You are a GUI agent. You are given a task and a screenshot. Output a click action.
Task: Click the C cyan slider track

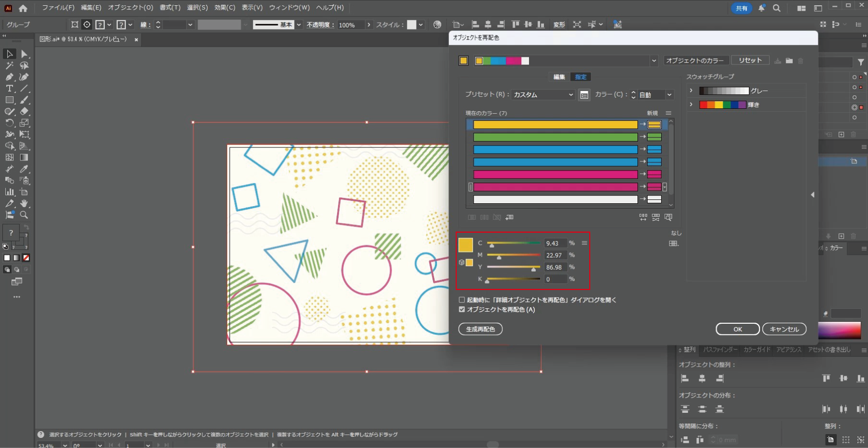[514, 243]
